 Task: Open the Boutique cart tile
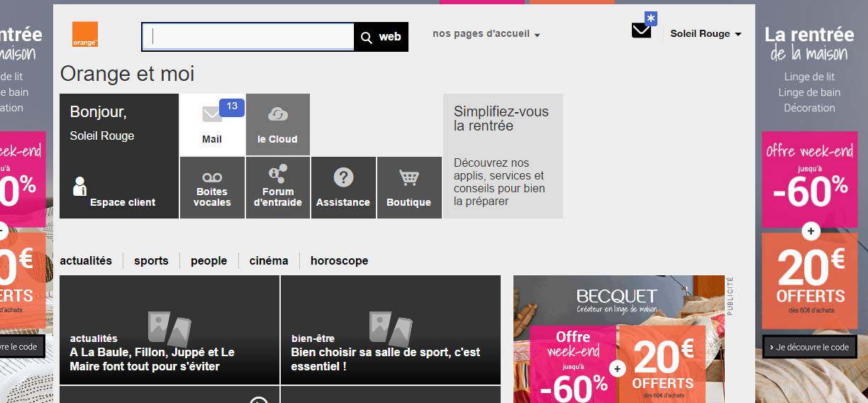coord(409,187)
